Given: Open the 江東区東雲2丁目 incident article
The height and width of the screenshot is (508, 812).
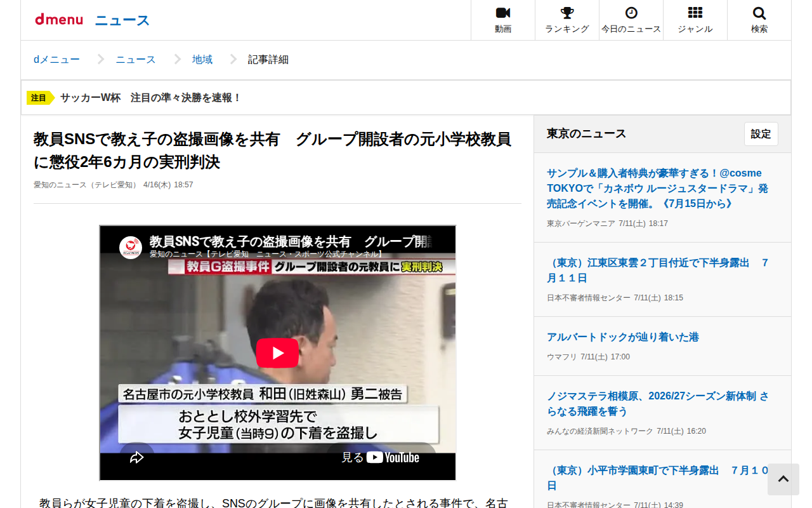Looking at the screenshot, I should [657, 271].
